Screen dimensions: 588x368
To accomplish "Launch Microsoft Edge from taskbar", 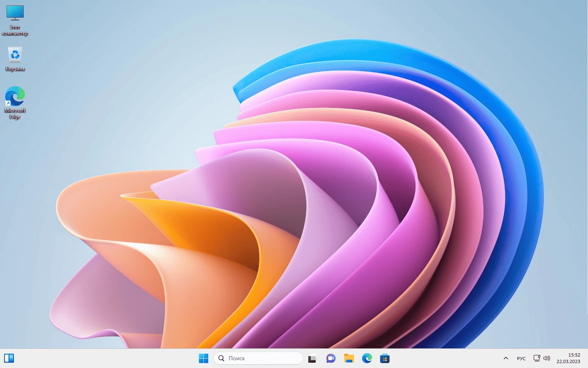I will click(367, 359).
